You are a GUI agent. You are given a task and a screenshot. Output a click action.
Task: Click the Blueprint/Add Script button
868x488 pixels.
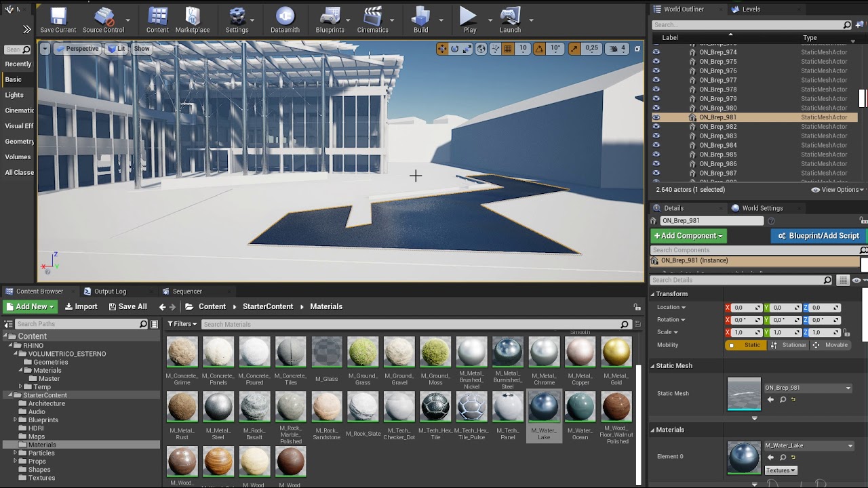(818, 236)
